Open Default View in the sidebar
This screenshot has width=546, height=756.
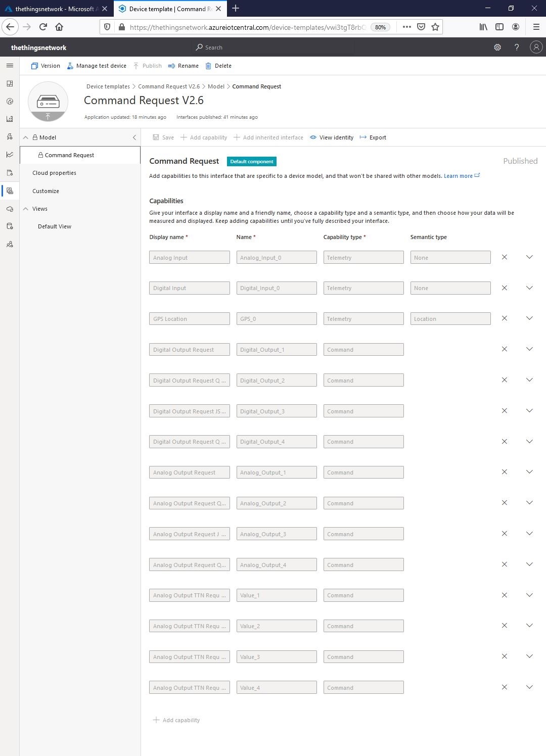click(55, 226)
